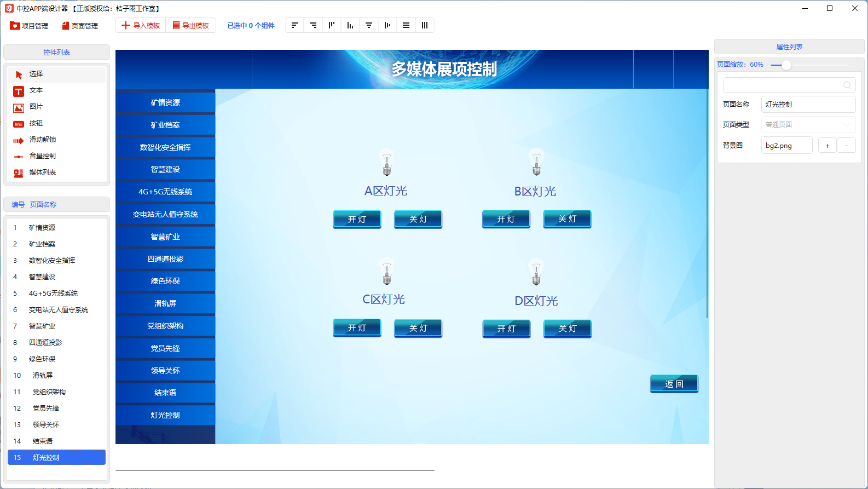Click canvas nav button 领导关怀
This screenshot has height=489, width=868.
click(x=165, y=371)
